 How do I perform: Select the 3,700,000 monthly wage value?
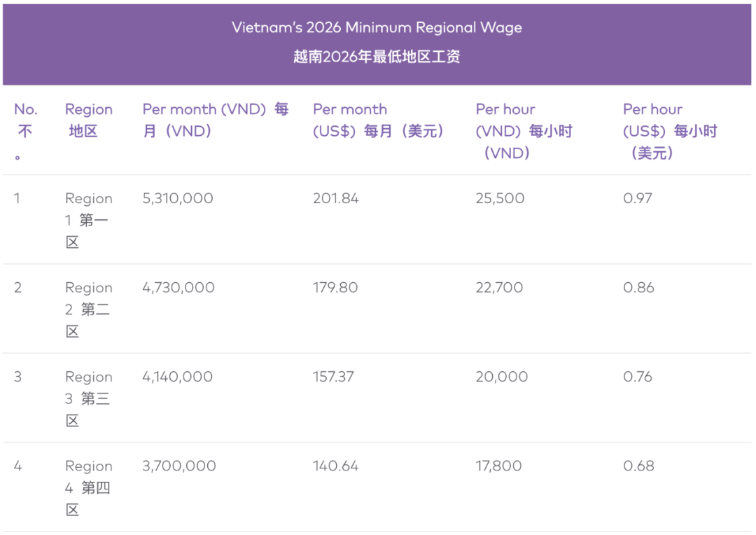pyautogui.click(x=179, y=466)
